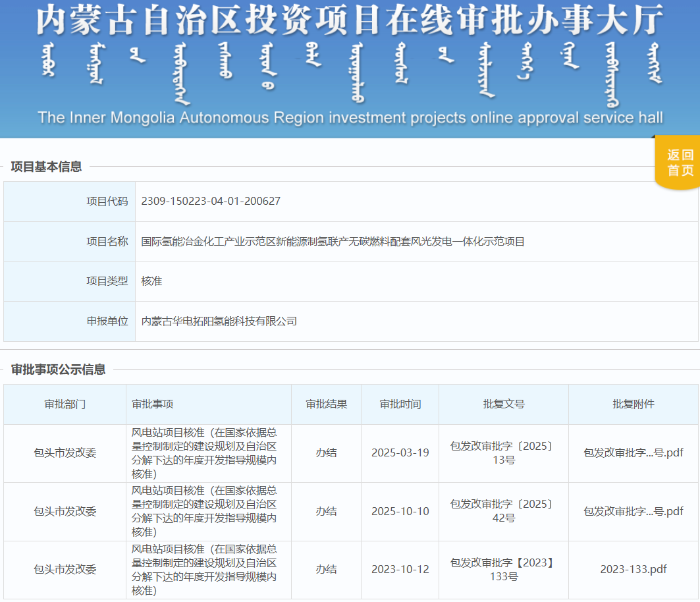The image size is (700, 602).
Task: Click the 审批事项公示信息 section heading
Action: point(58,369)
